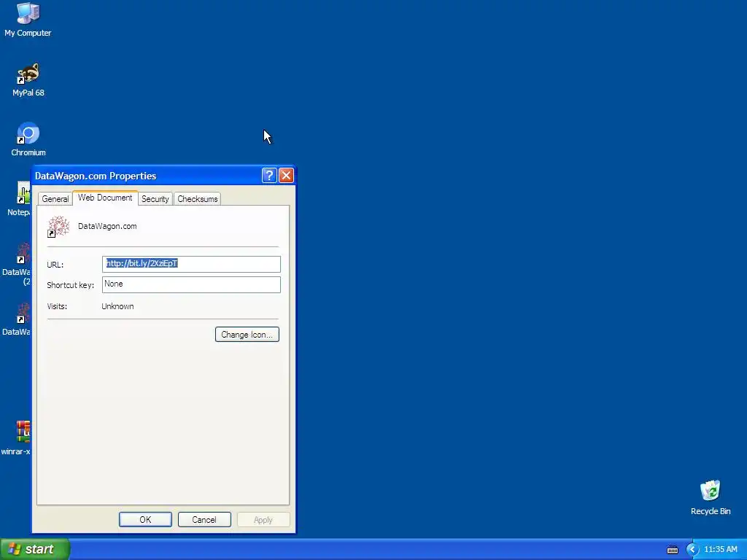Image resolution: width=747 pixels, height=560 pixels.
Task: Click the 'URL:' label
Action: (55, 265)
